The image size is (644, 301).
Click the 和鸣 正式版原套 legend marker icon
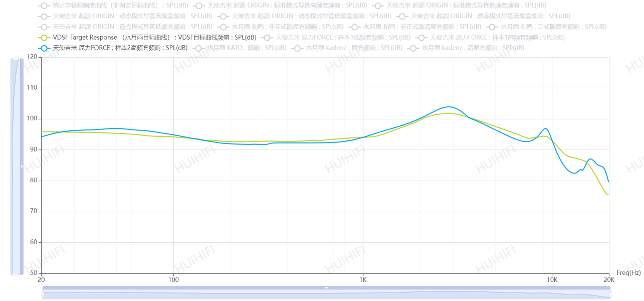tap(492, 27)
